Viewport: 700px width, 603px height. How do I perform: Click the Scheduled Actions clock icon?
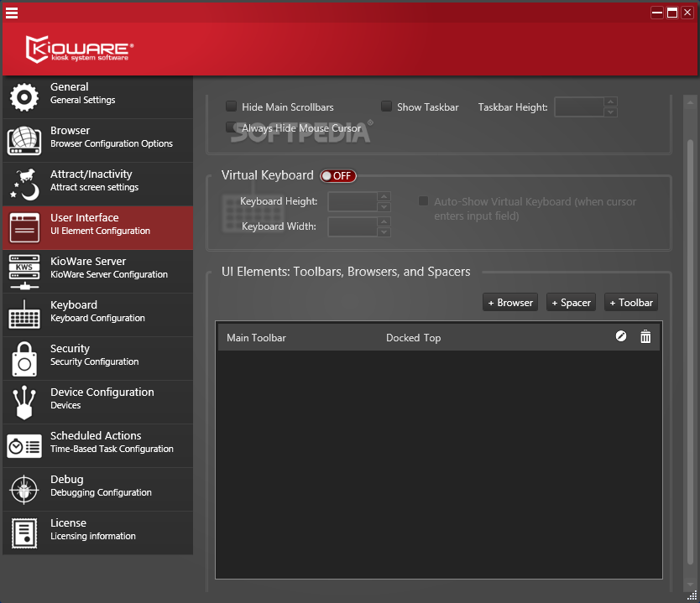tap(24, 446)
